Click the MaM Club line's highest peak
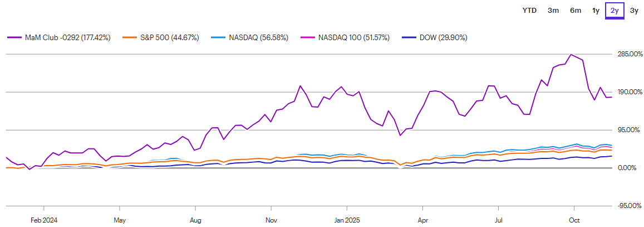This screenshot has width=644, height=227. tap(571, 55)
